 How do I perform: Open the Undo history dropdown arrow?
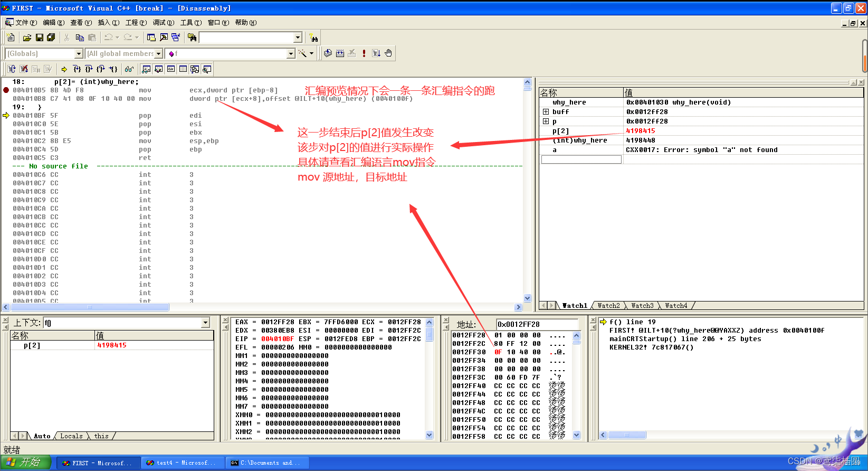(117, 37)
